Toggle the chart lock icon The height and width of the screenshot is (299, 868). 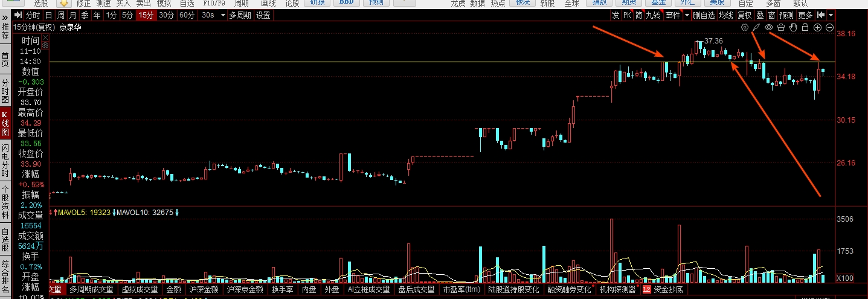[805, 27]
